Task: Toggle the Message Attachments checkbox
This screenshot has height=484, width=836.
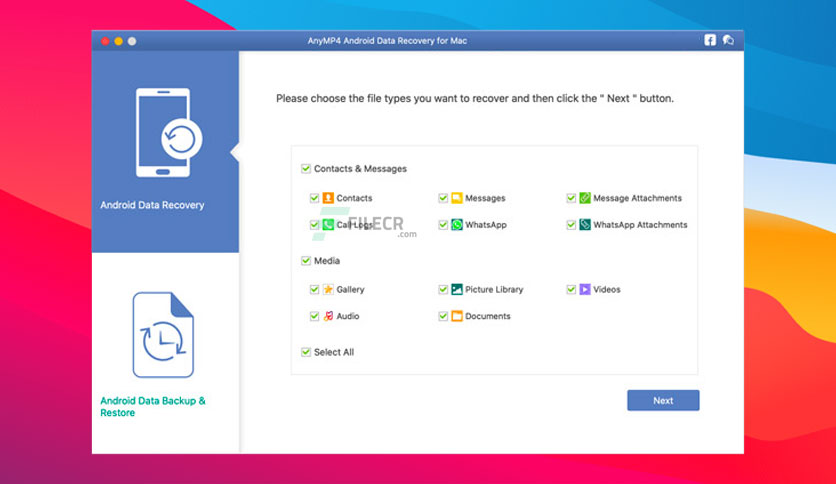Action: [x=571, y=198]
